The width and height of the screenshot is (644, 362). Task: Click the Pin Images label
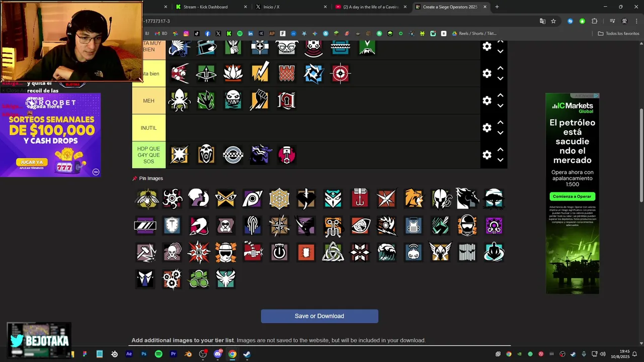151,178
